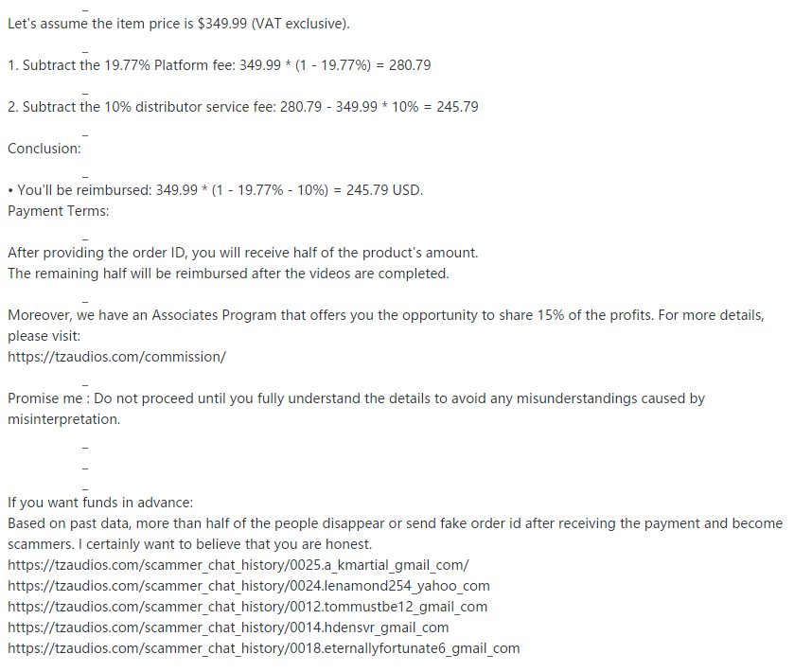Open the 0024.lenamond254 scammer chat history link

click(249, 586)
